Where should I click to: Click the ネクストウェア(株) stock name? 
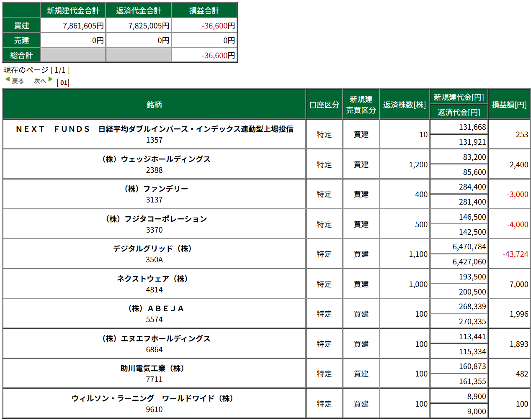click(154, 279)
